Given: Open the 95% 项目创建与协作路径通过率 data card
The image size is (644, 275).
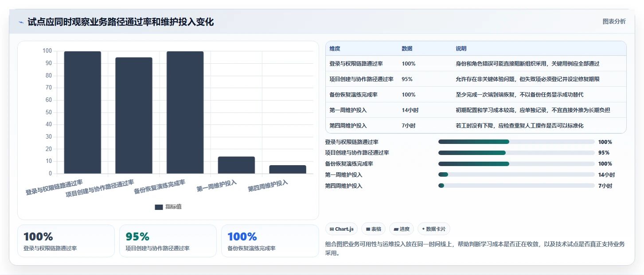Looking at the screenshot, I should pyautogui.click(x=168, y=241).
